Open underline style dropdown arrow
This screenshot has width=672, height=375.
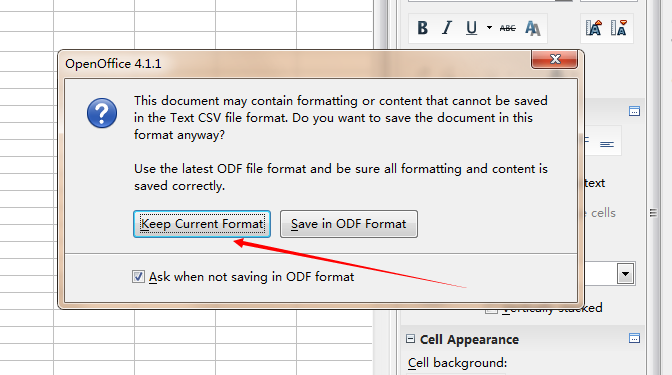(x=489, y=28)
